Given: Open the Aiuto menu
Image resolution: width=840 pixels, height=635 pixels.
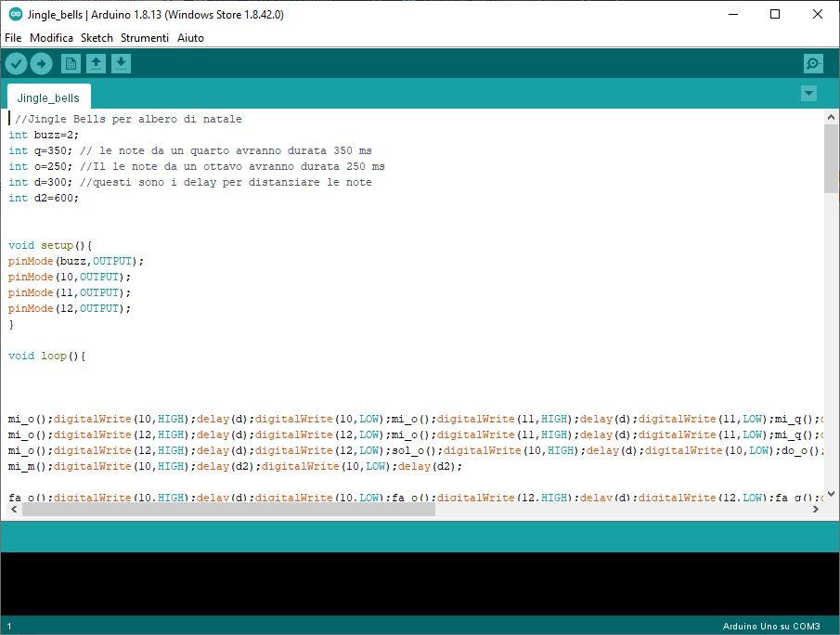Looking at the screenshot, I should (190, 38).
